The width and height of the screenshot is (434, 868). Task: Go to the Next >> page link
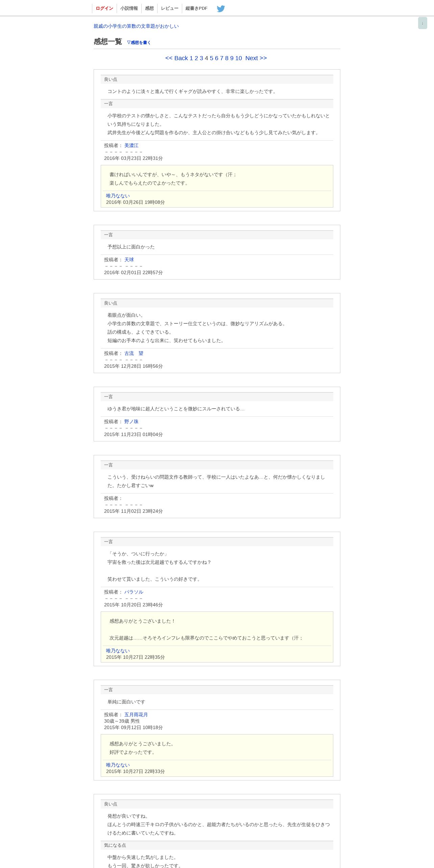[x=256, y=58]
